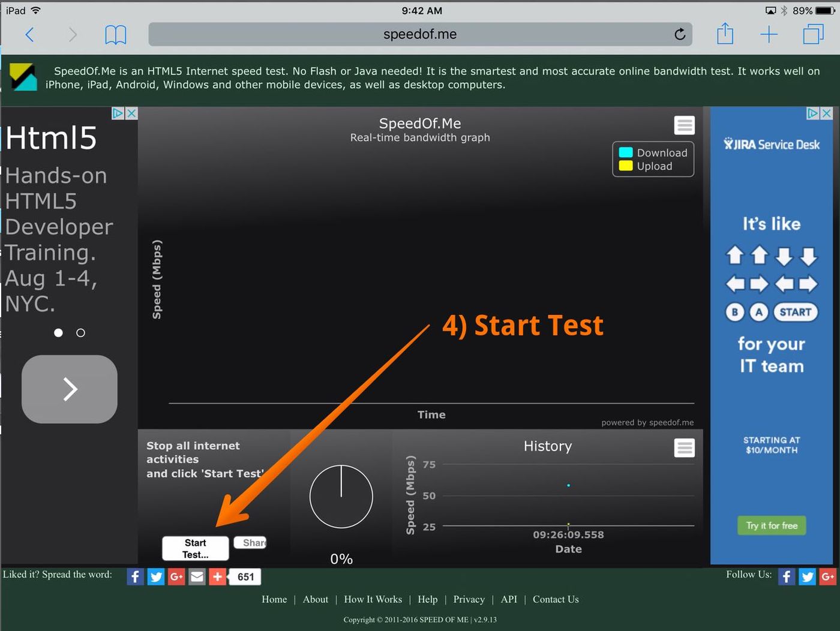
Task: Tap the AirPlay status icon
Action: (x=770, y=11)
